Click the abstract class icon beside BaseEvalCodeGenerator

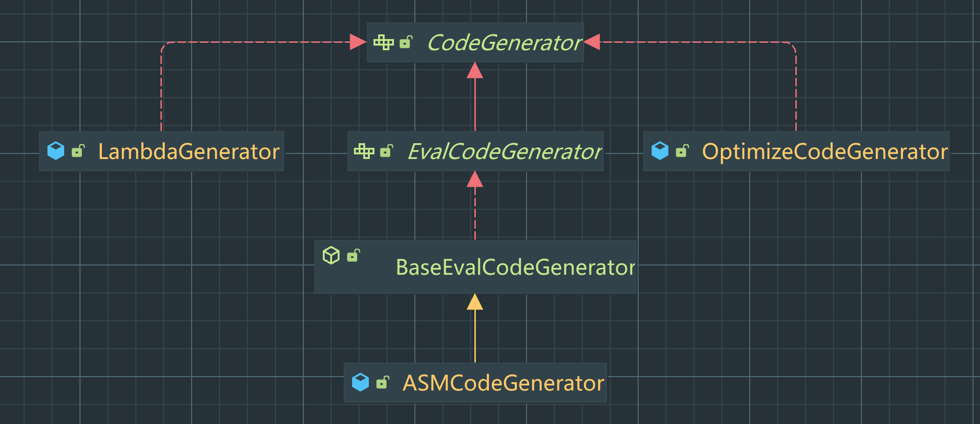point(331,254)
